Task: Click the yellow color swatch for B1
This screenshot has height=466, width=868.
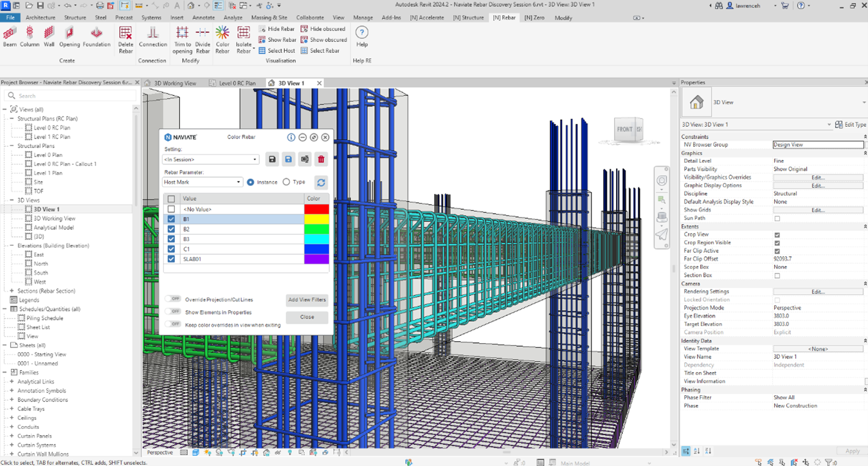Action: (x=317, y=219)
